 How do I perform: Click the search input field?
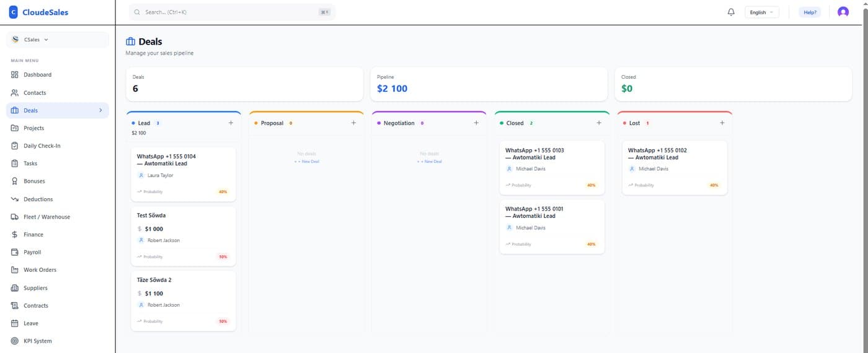click(x=232, y=12)
